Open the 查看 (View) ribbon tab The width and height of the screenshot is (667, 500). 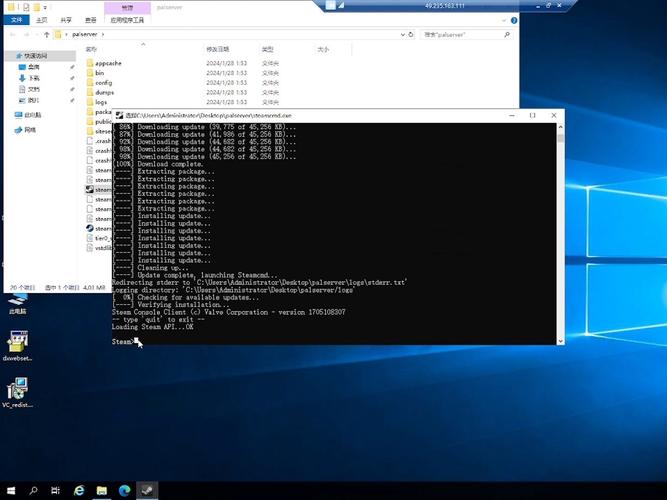pyautogui.click(x=91, y=20)
